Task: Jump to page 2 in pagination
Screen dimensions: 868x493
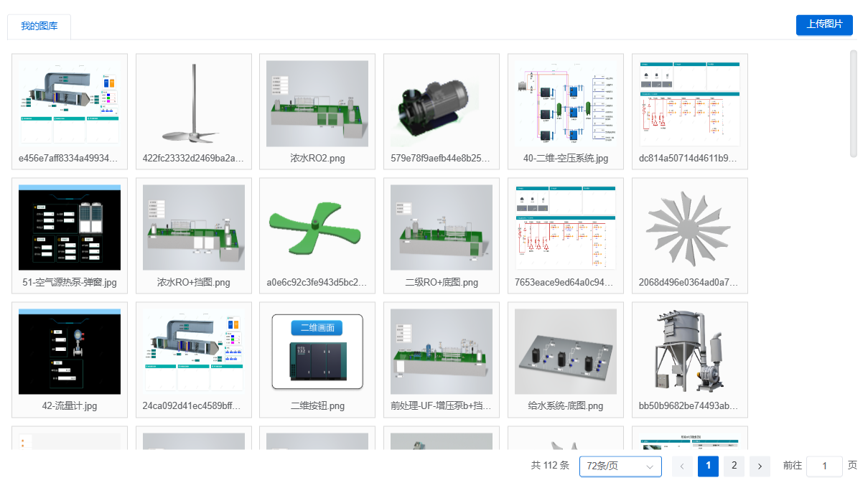Action: pos(734,466)
